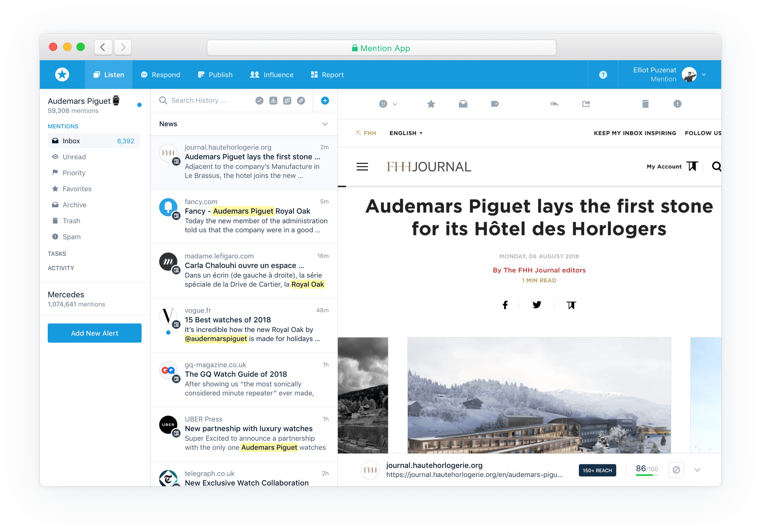Open the GQ Watch Guide of 2018 mention
The image size is (761, 532).
tap(244, 379)
